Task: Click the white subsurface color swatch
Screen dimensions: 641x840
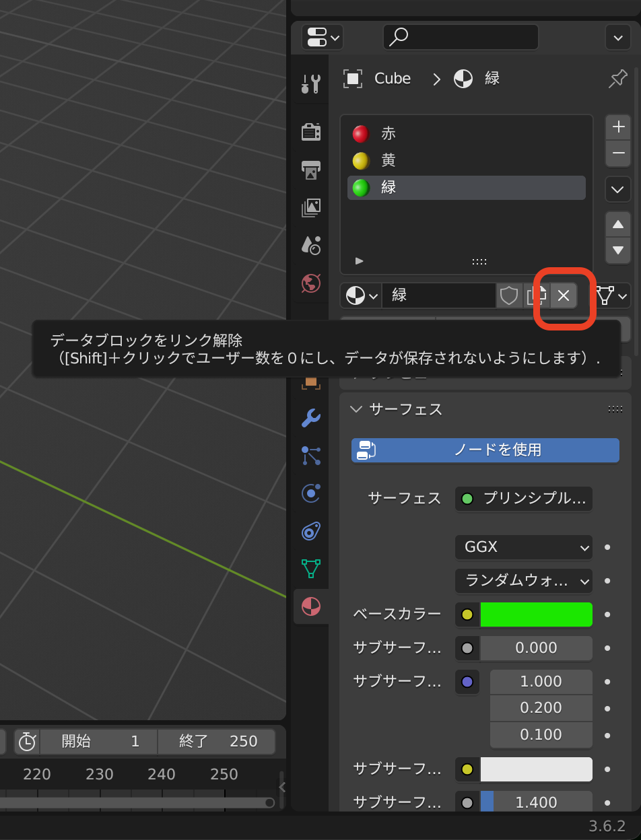Action: (x=537, y=769)
